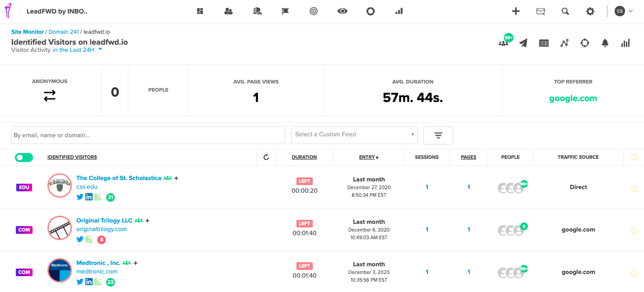Open the notification bell icon
The height and width of the screenshot is (292, 644).
click(x=605, y=43)
